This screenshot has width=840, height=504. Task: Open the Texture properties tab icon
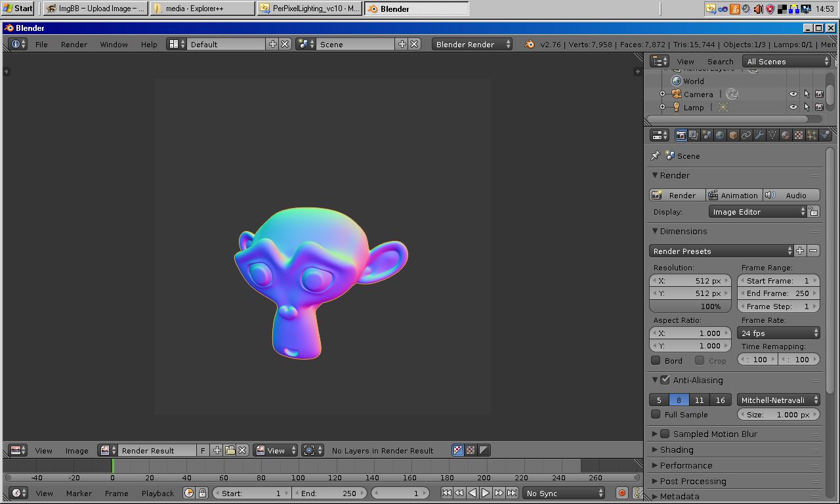799,135
